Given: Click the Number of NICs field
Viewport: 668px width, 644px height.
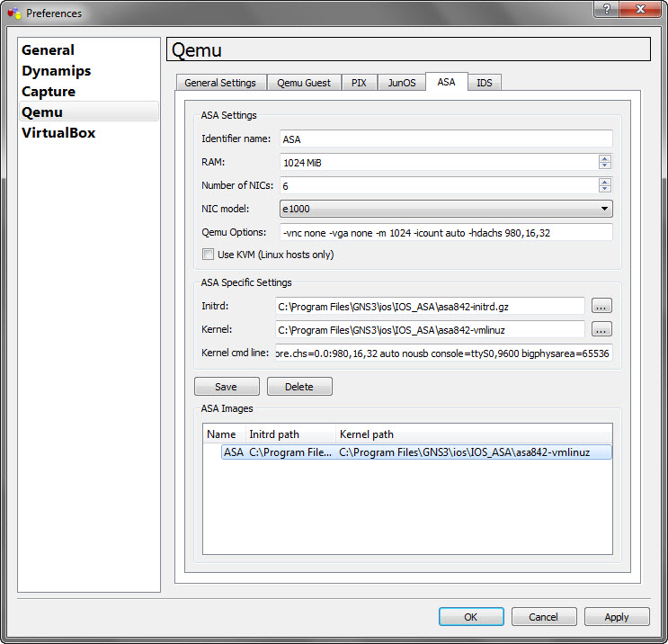Looking at the screenshot, I should coord(439,186).
